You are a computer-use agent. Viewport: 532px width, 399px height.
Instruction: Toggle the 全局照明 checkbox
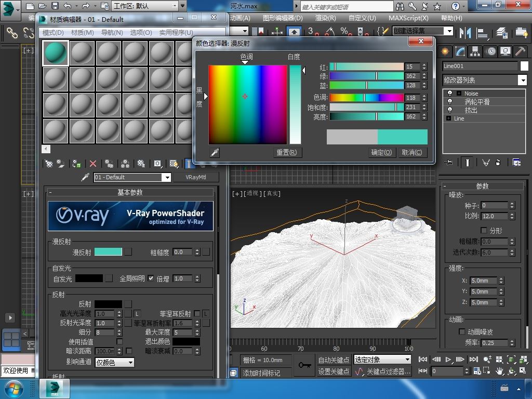[151, 278]
